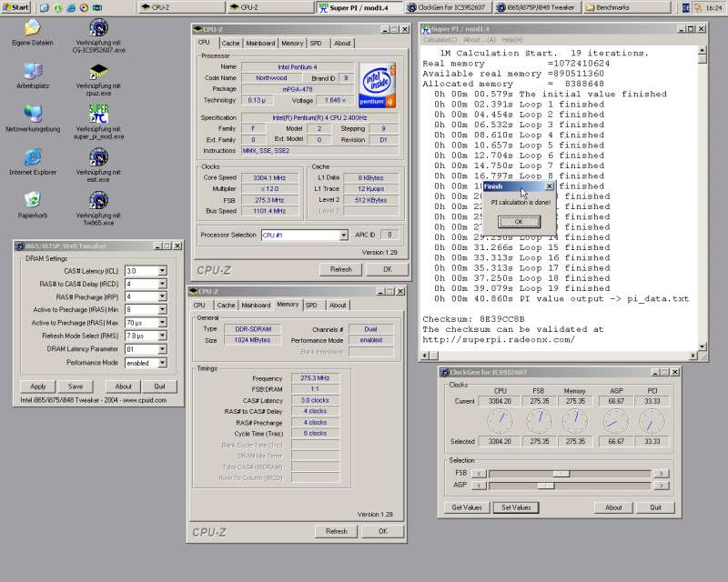Click the http://superpi.radeonx.com/ text
728x582 pixels.
tap(499, 339)
